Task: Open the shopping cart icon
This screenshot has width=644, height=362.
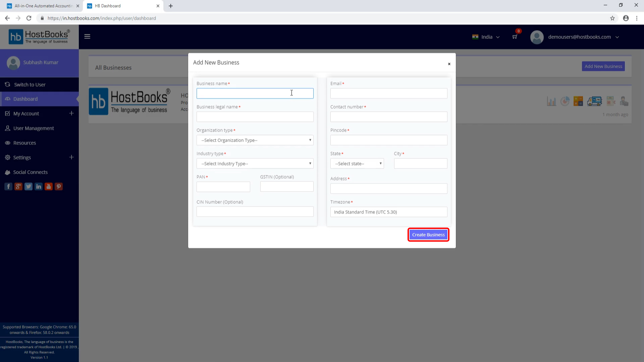Action: [515, 37]
